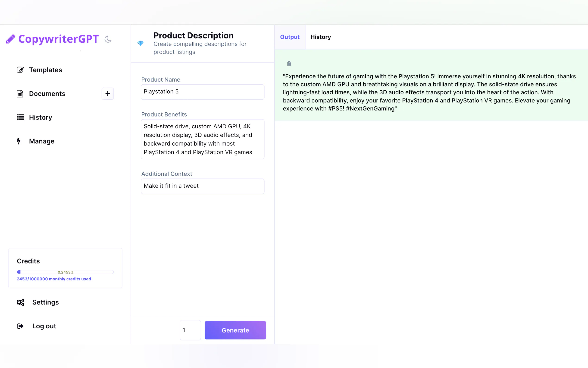This screenshot has width=588, height=368.
Task: Click the Documents page icon
Action: 20,94
